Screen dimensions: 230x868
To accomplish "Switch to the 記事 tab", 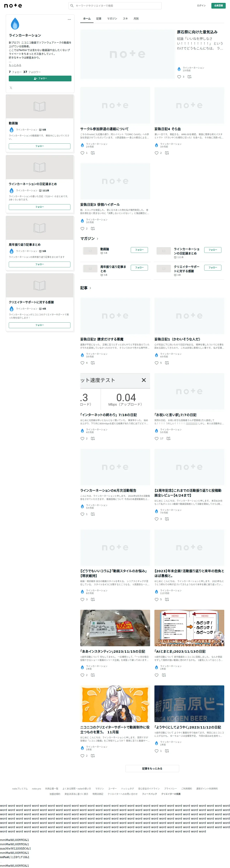I will pos(99,19).
